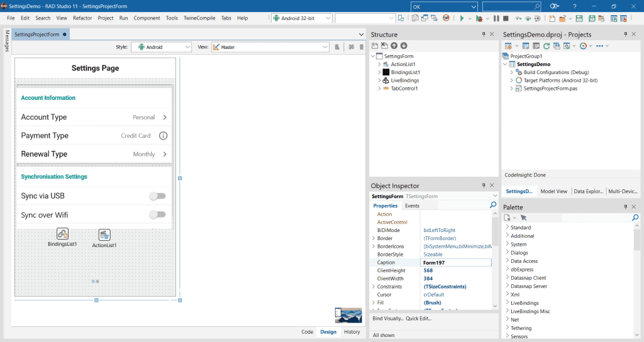The image size is (644, 342).
Task: Click the Delete Item icon in Structure toolbar
Action: click(x=384, y=45)
